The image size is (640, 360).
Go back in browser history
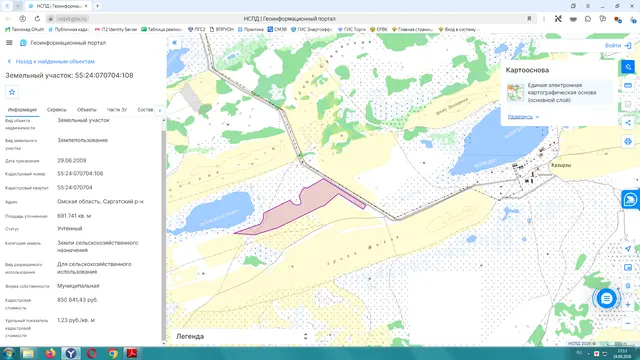[8, 19]
